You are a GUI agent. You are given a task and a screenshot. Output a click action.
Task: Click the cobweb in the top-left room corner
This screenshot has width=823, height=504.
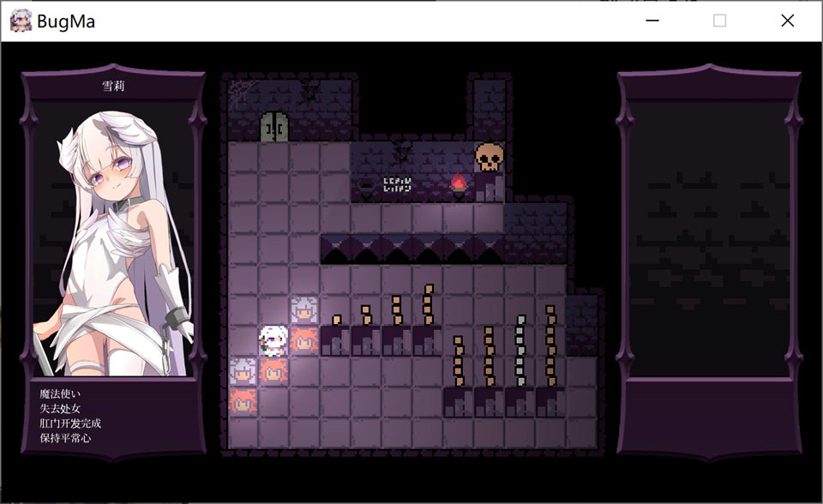click(x=242, y=90)
